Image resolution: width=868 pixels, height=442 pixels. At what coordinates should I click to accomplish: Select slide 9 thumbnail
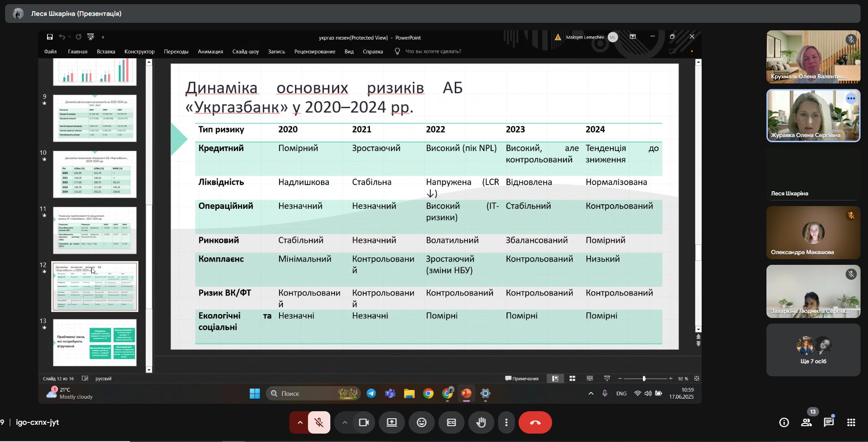pyautogui.click(x=95, y=118)
